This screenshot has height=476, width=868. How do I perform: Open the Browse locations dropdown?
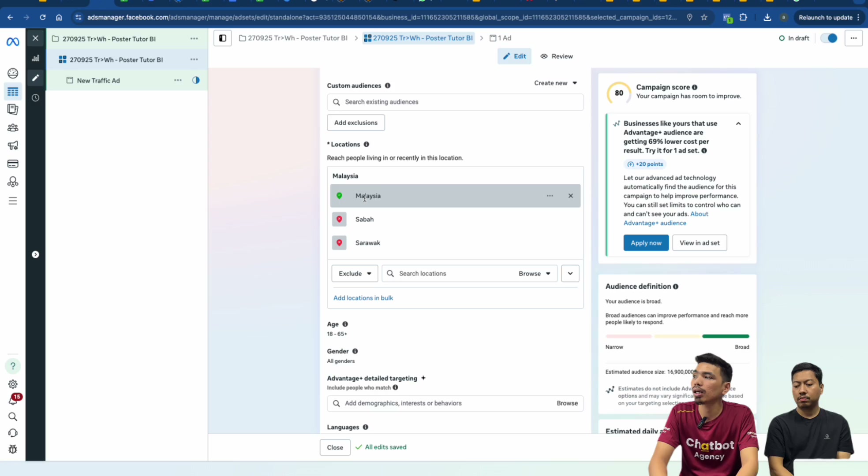tap(535, 274)
